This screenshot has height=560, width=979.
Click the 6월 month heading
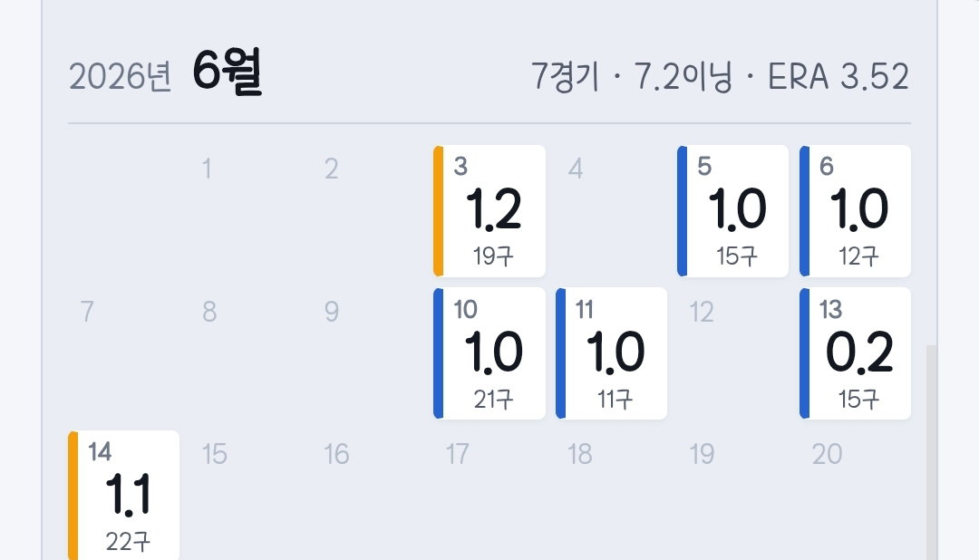tap(228, 72)
